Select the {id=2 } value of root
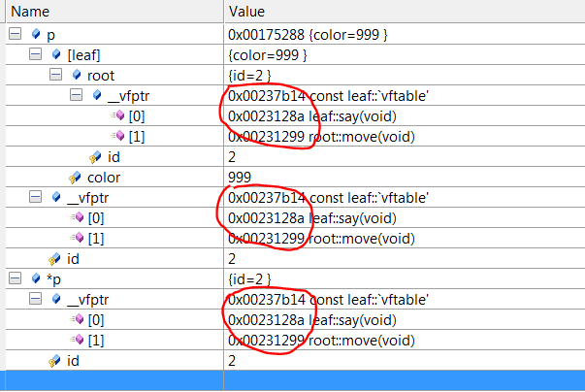 (249, 76)
